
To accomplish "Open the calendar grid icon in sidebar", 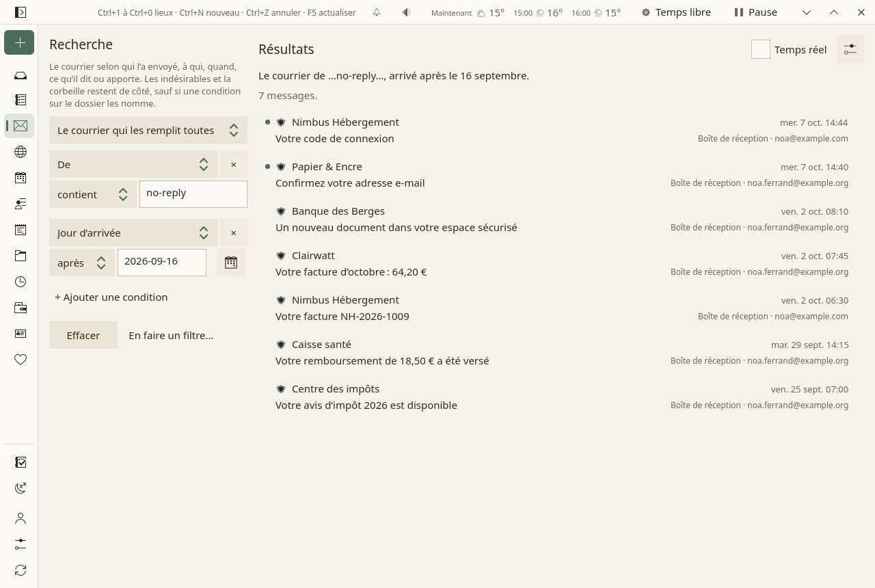I will point(21,178).
